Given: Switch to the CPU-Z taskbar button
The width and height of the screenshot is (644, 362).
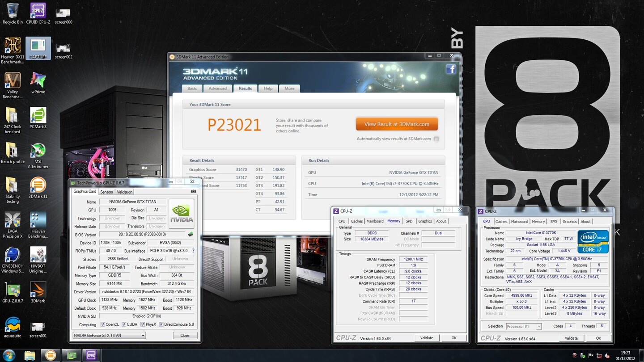Looking at the screenshot, I should [x=91, y=355].
